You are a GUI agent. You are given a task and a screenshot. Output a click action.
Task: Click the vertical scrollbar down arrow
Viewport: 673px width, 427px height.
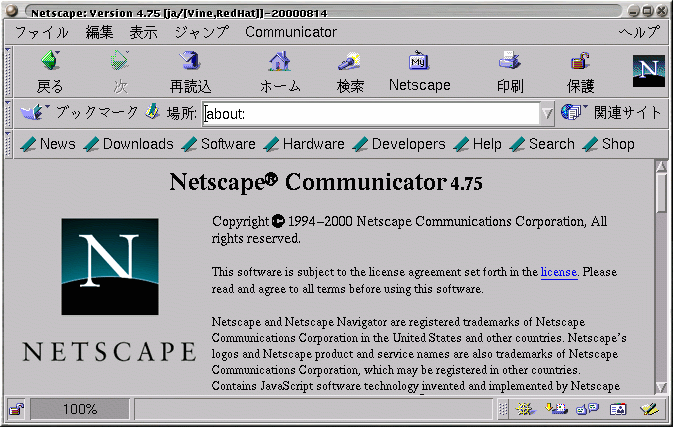click(661, 387)
